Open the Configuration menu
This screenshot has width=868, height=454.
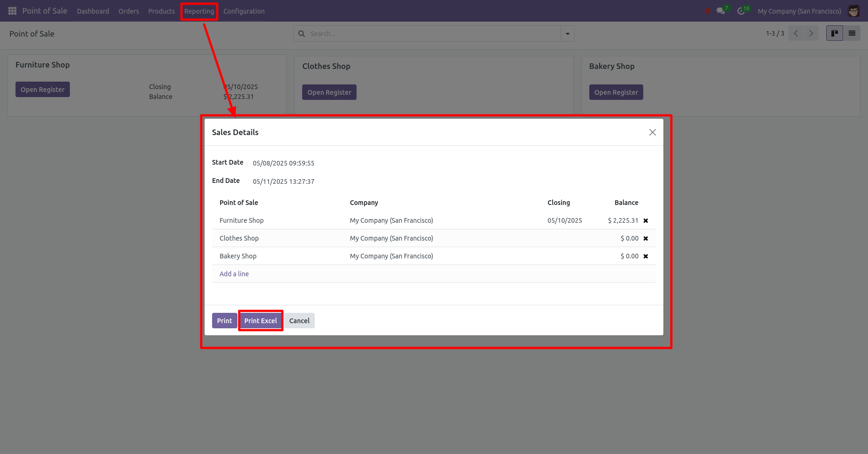click(x=244, y=11)
